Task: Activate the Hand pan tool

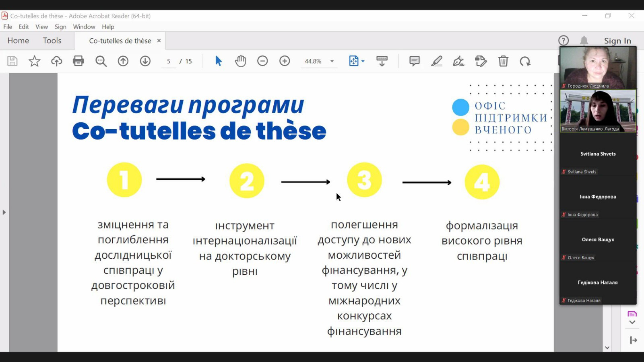Action: coord(241,61)
